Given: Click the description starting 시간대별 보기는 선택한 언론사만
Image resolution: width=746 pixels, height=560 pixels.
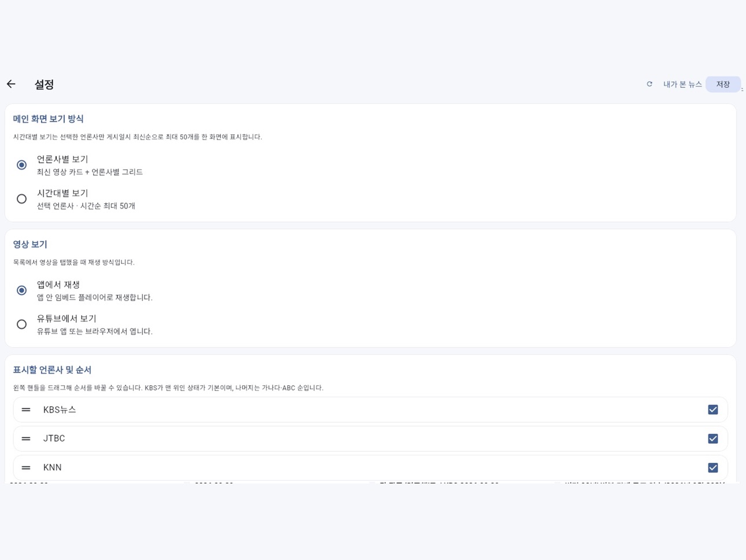Looking at the screenshot, I should click(137, 137).
